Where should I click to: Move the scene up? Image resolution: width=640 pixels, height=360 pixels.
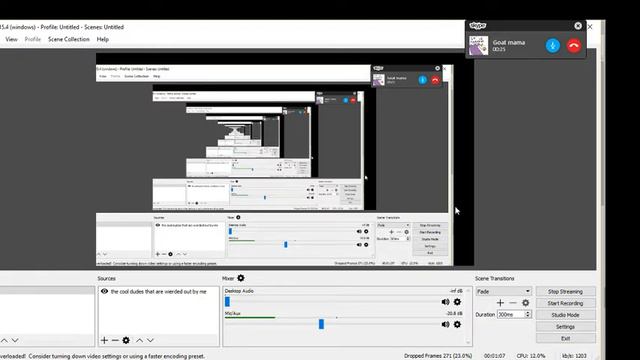pyautogui.click(x=4, y=340)
